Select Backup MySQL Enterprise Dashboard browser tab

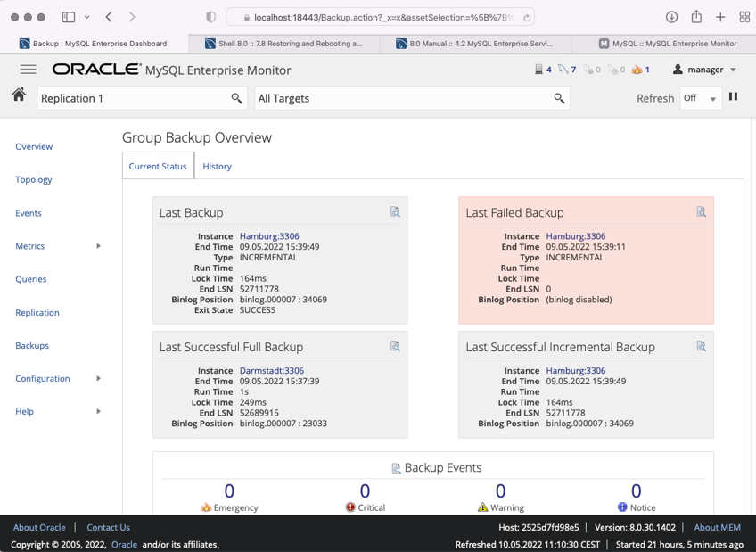tap(94, 44)
